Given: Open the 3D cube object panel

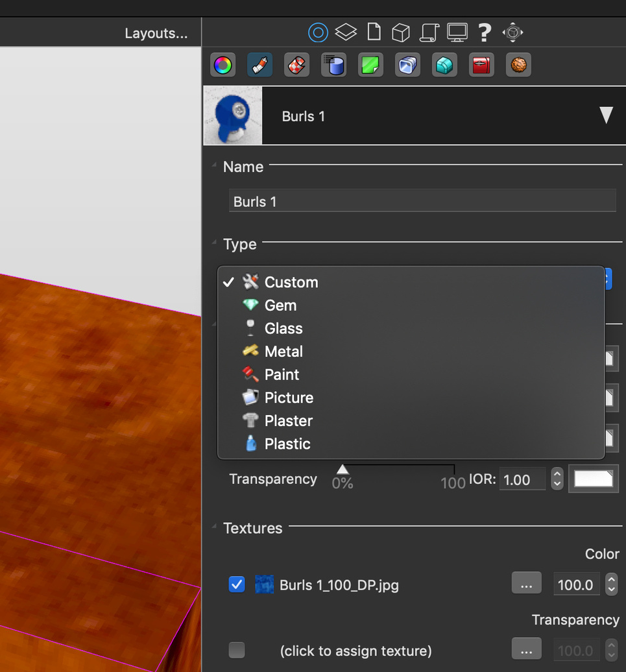Looking at the screenshot, I should pyautogui.click(x=401, y=32).
